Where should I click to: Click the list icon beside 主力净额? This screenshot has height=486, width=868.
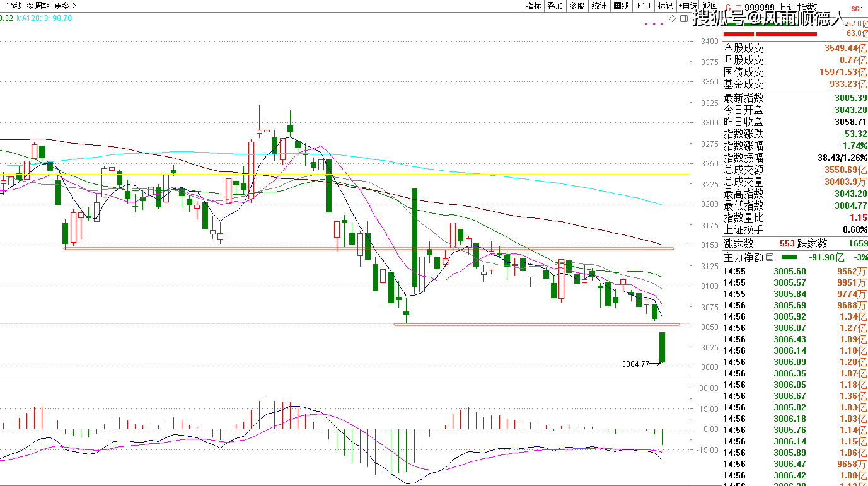coord(770,257)
